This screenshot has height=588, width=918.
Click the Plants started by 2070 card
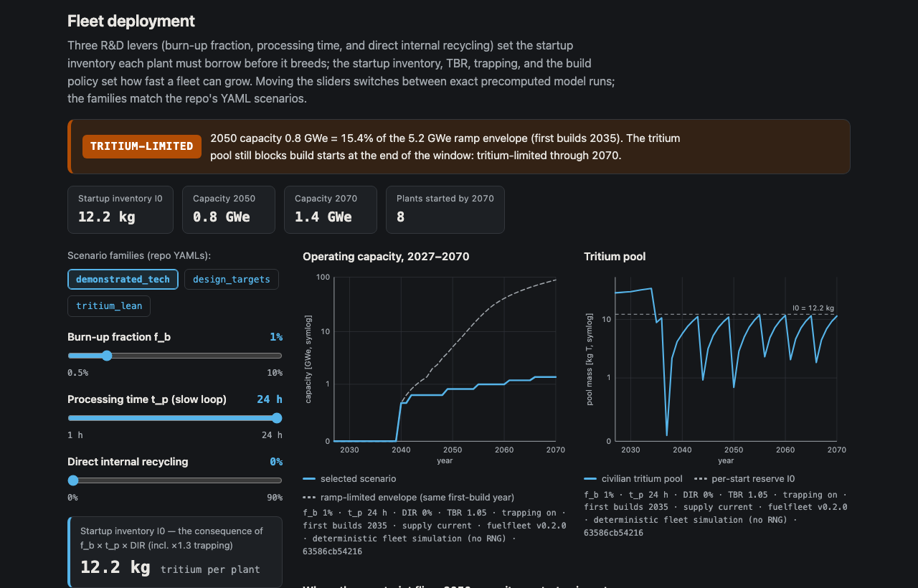point(445,209)
